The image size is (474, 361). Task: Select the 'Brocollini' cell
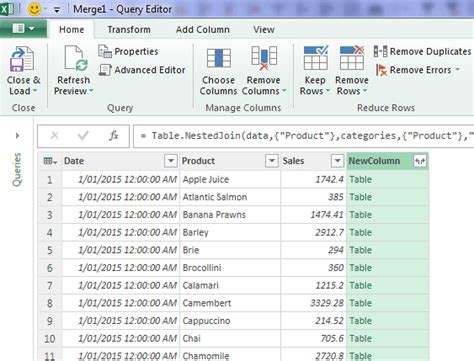(230, 268)
